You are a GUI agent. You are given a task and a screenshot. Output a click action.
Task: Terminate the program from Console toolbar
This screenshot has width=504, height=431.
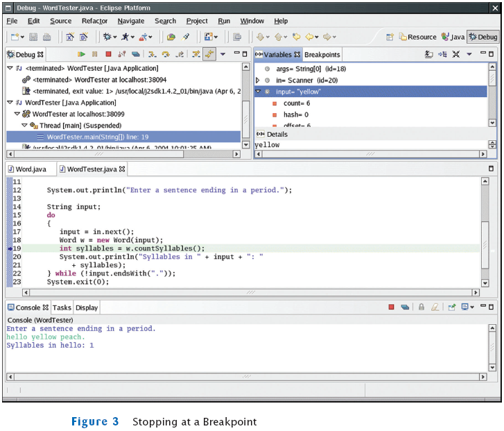[391, 307]
